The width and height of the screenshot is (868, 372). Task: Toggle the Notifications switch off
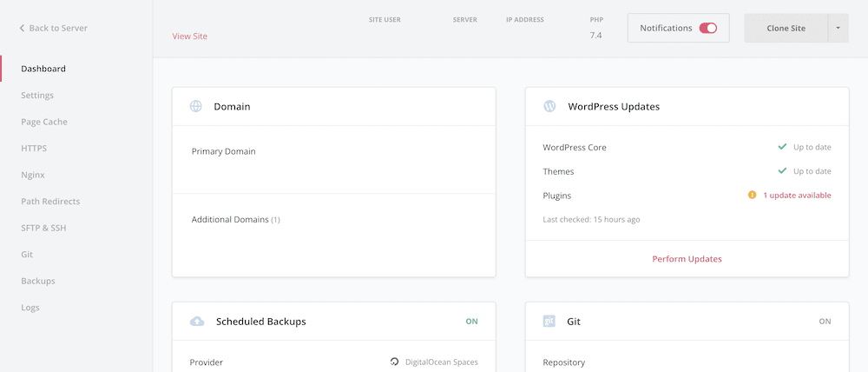pos(708,29)
